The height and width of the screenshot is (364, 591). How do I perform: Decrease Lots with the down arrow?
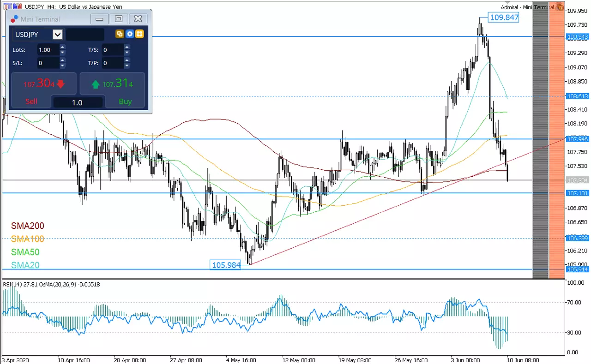pos(63,53)
